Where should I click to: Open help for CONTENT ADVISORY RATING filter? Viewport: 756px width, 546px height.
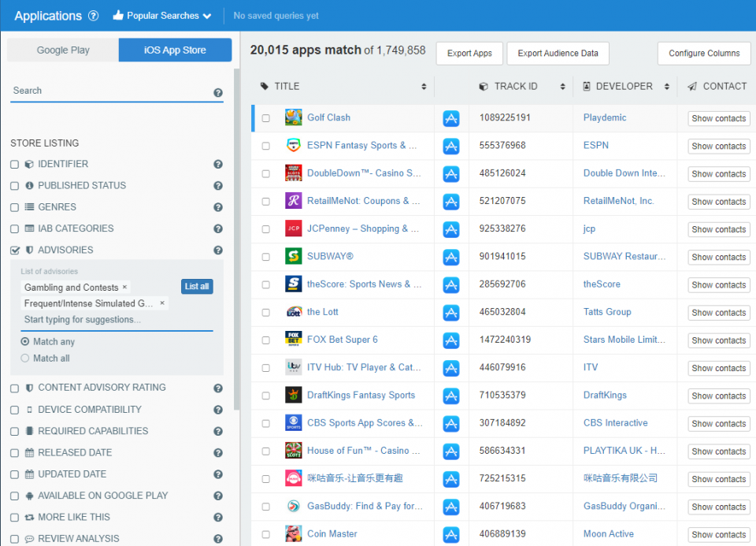[x=218, y=388]
